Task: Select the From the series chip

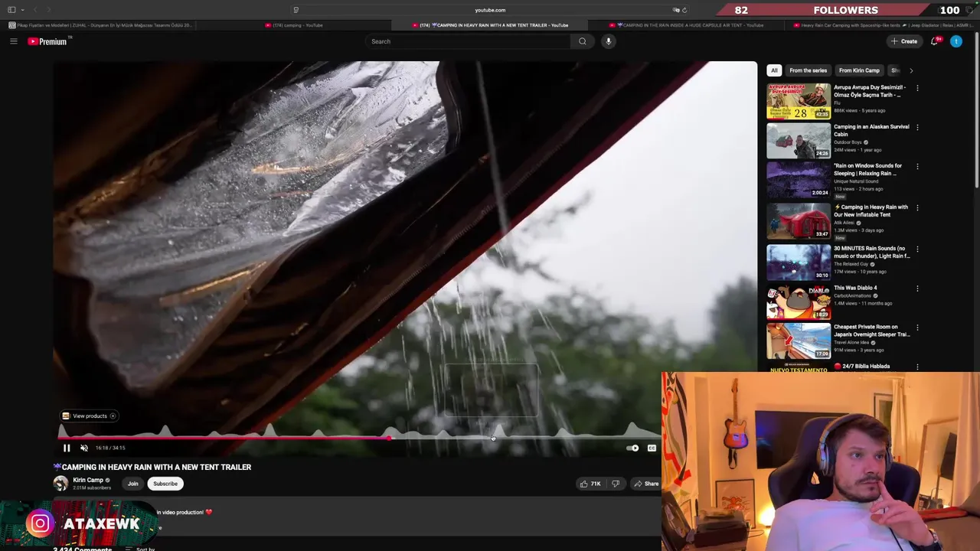Action: 808,70
